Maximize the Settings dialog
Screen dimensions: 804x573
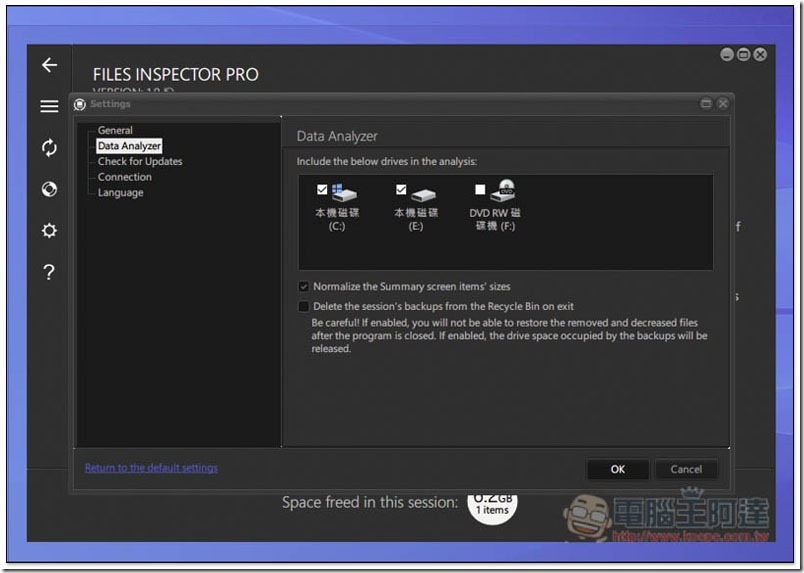pyautogui.click(x=706, y=104)
